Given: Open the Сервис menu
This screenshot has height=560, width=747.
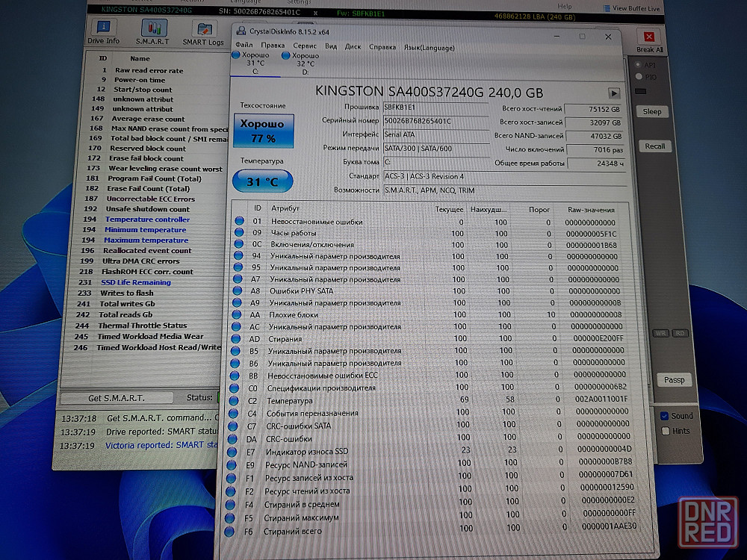Looking at the screenshot, I should coord(305,46).
